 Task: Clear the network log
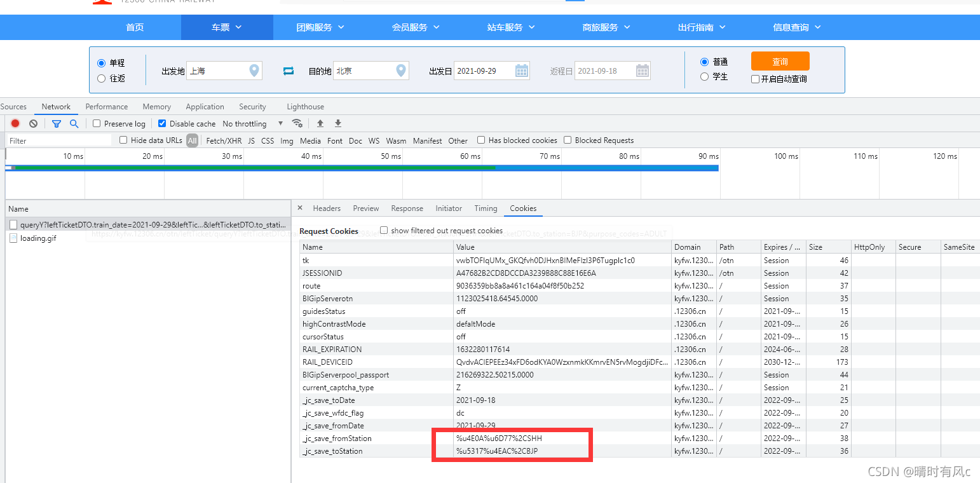pyautogui.click(x=33, y=124)
